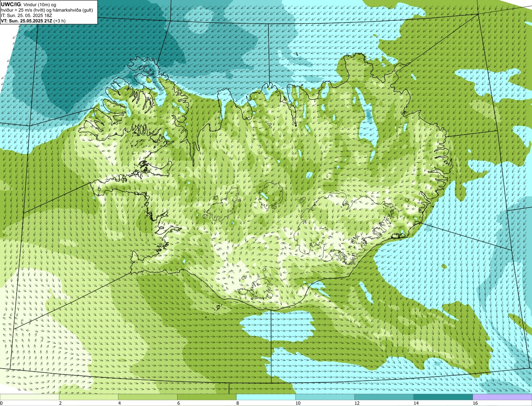Select the aqua 10–12 m/s legend swatch
Viewport: 532px width, 406px height.
click(325, 397)
